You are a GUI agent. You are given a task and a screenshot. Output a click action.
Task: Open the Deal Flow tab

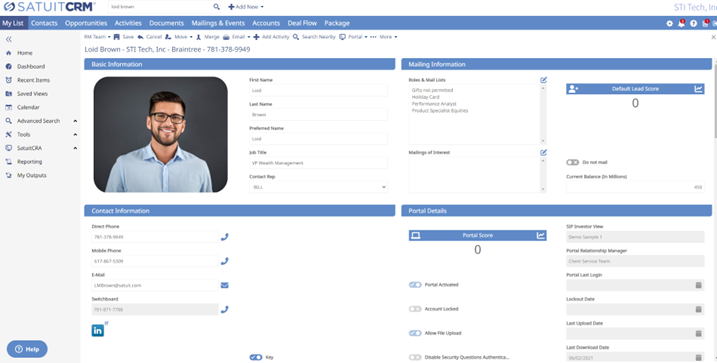[x=302, y=23]
